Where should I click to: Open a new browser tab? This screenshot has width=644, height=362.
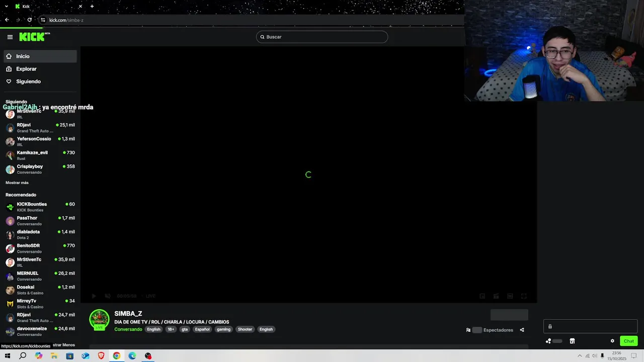(x=92, y=6)
